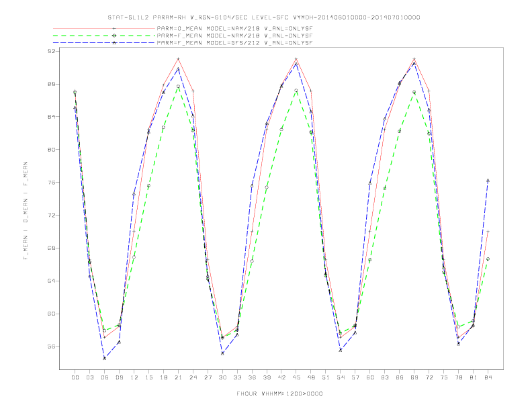Click y-axis tick label 72

point(51,215)
